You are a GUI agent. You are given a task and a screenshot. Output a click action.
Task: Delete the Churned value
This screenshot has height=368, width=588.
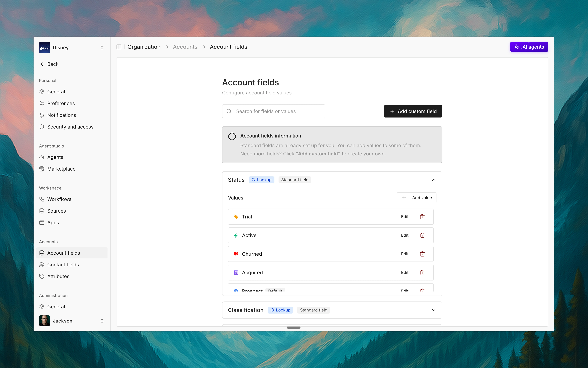coord(422,254)
